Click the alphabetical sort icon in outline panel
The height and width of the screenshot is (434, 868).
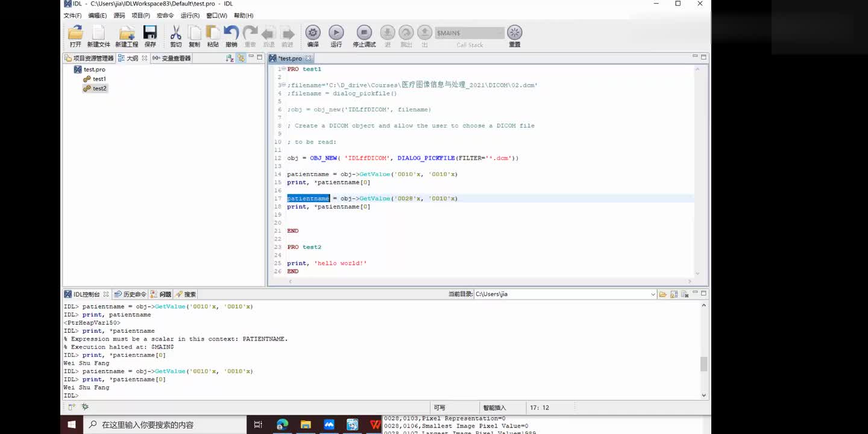230,58
